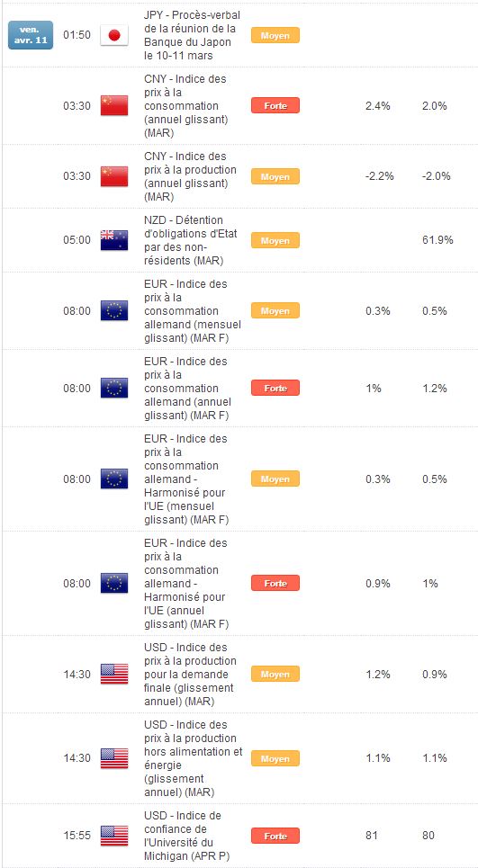Open USD Indice de confiance Michigan event
This screenshot has width=478, height=868.
pos(186,836)
